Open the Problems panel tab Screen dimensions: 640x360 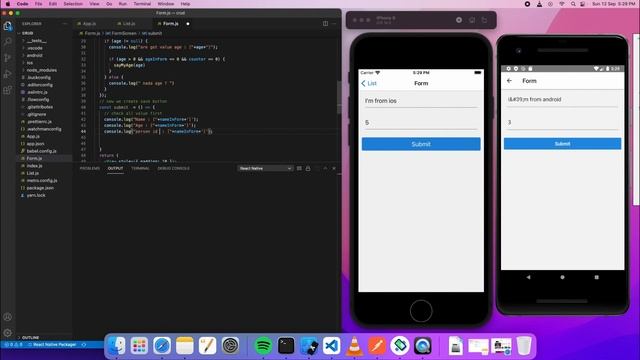[89, 168]
